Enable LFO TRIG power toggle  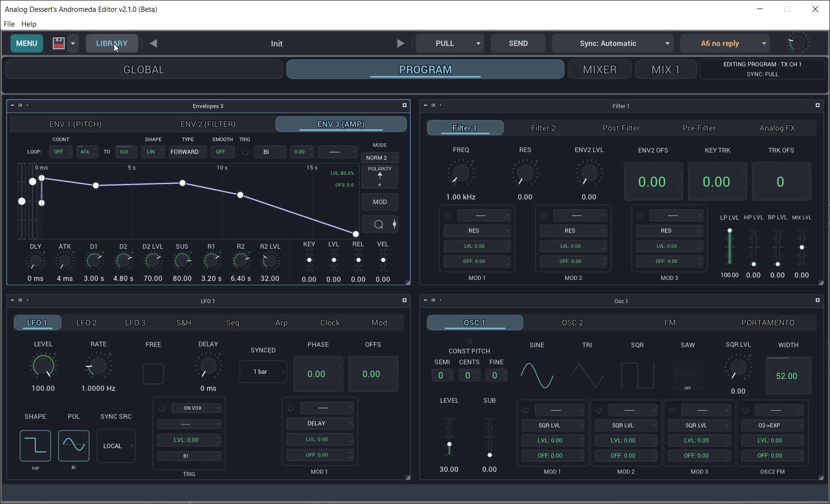click(x=162, y=408)
